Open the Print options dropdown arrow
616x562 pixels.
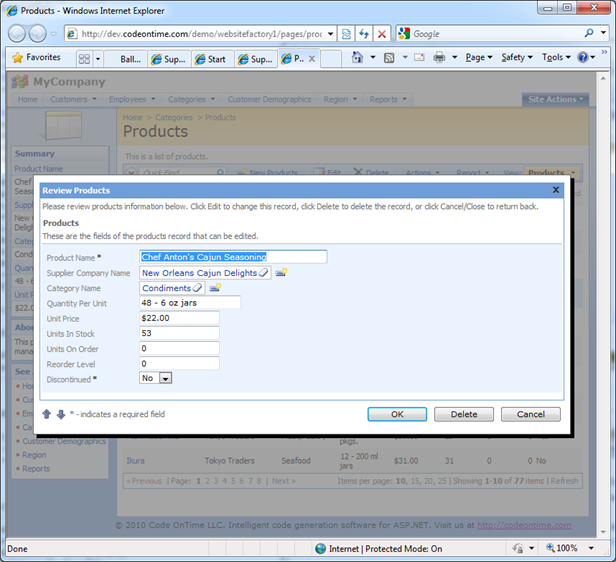click(455, 58)
